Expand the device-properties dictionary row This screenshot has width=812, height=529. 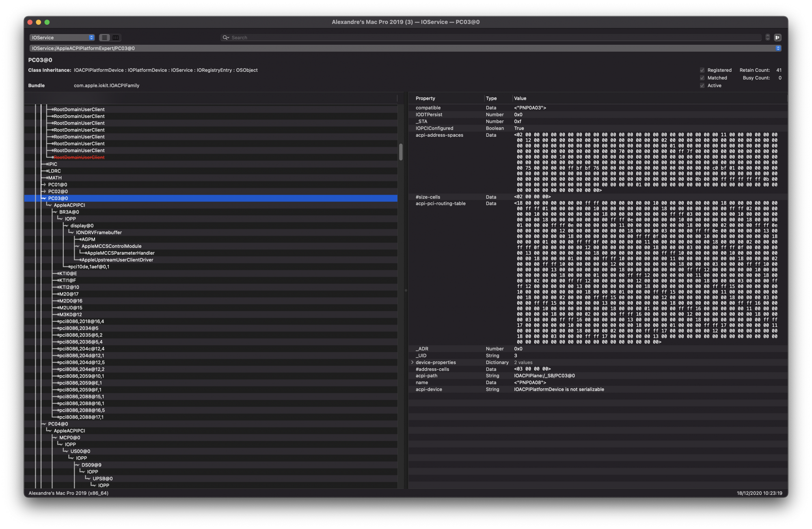click(x=412, y=363)
